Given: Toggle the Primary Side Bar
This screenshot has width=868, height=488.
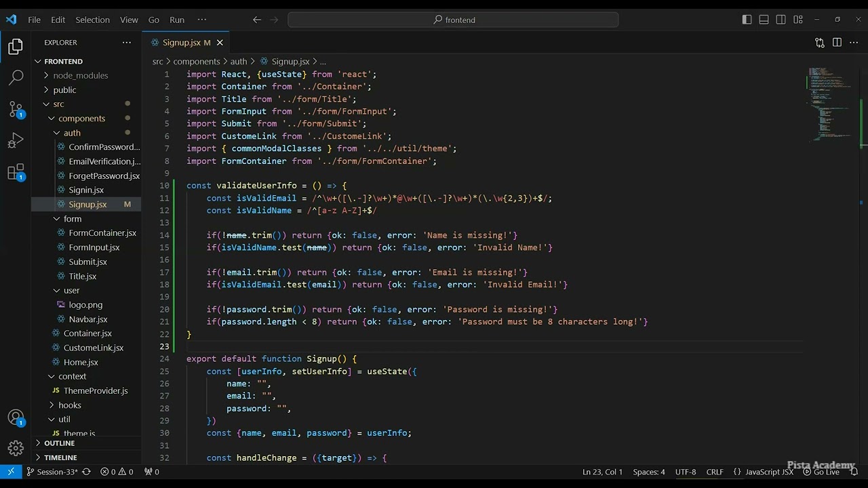Looking at the screenshot, I should click(x=747, y=20).
